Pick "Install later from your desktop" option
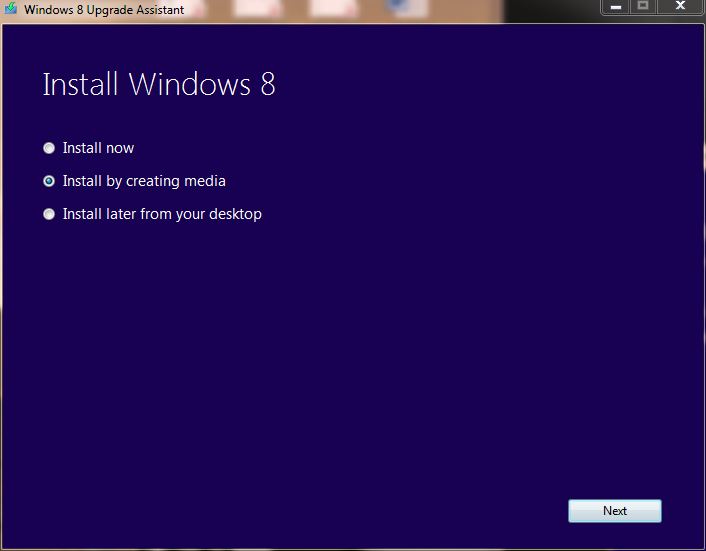Screen dimensions: 706x551 pyautogui.click(x=49, y=214)
